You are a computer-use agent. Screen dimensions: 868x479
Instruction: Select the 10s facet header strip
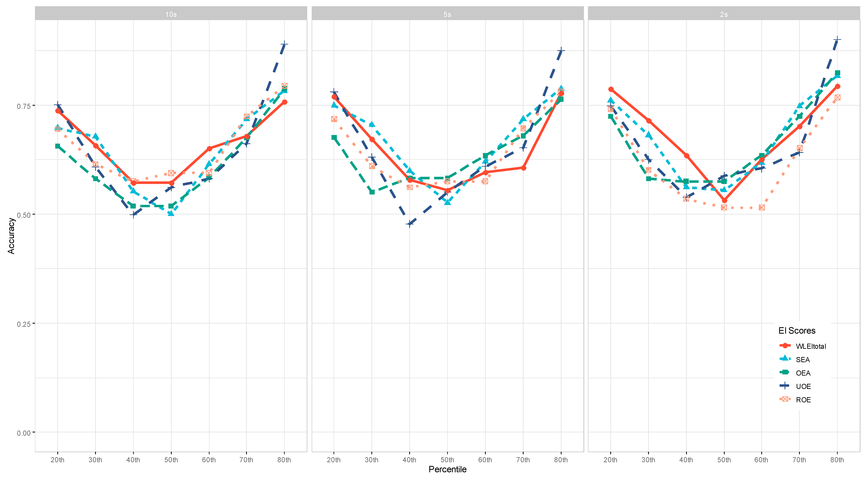point(171,14)
